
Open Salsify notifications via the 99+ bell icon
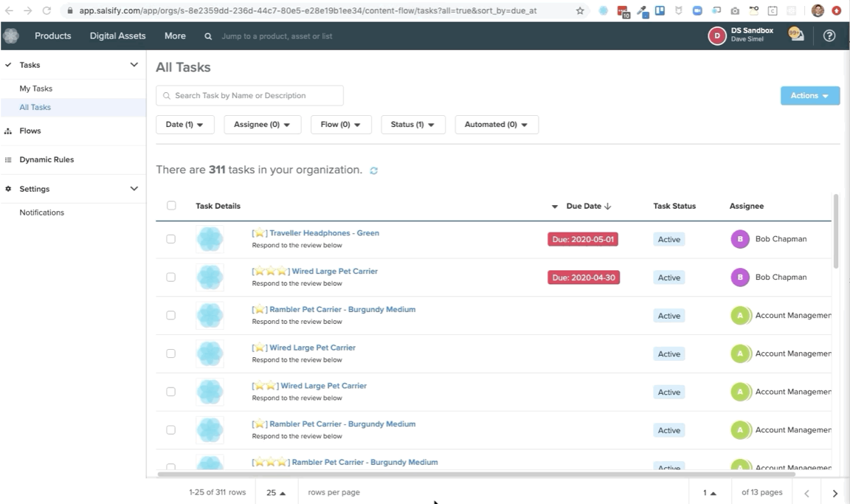[x=795, y=35]
